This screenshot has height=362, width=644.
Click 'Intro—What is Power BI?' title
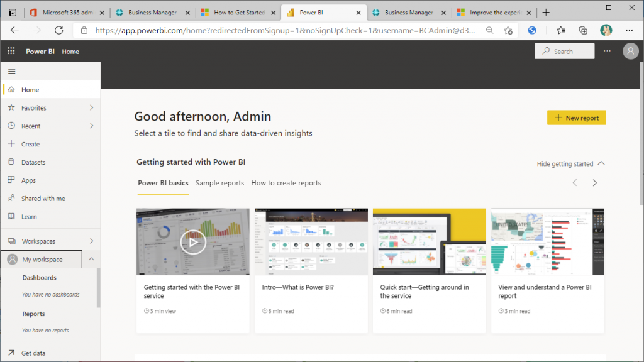click(297, 287)
